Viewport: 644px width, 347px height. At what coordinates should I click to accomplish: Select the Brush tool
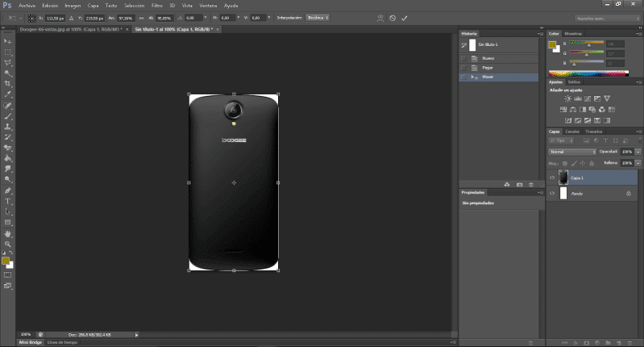click(x=7, y=116)
